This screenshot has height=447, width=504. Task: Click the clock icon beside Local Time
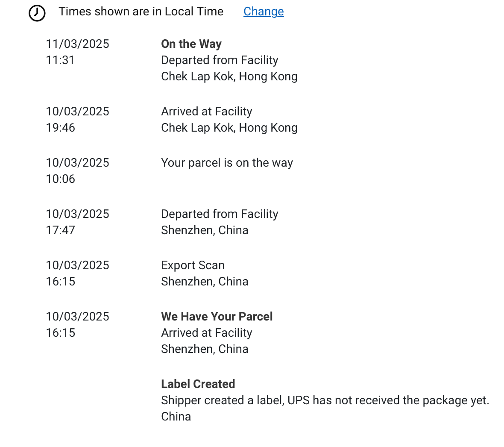tap(37, 13)
